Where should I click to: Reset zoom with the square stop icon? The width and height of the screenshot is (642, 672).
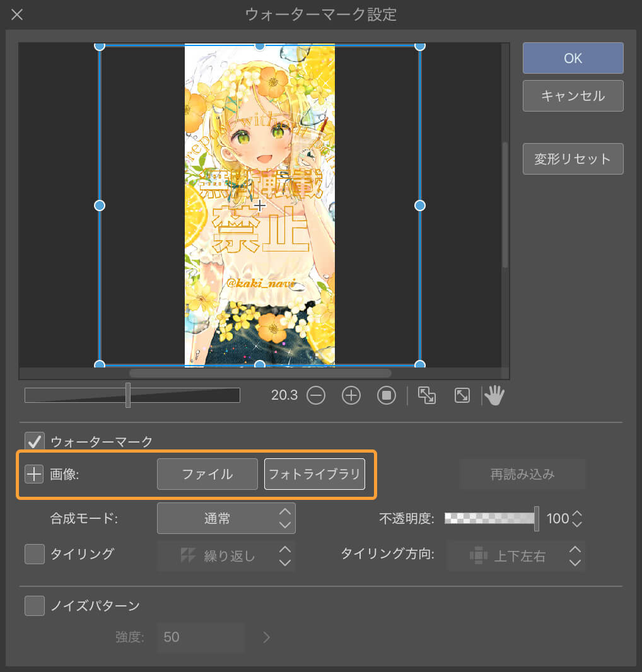pyautogui.click(x=386, y=395)
